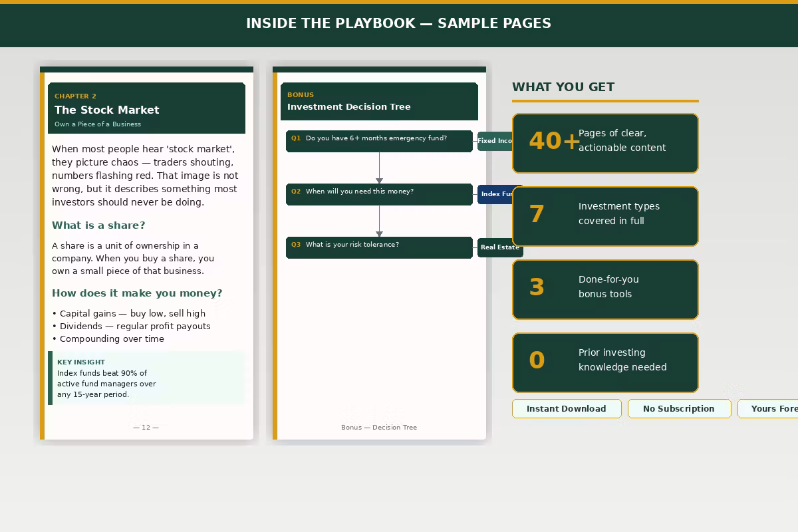Image resolution: width=798 pixels, height=532 pixels.
Task: Click the Q2 'When will you need this money?' box
Action: tap(379, 194)
